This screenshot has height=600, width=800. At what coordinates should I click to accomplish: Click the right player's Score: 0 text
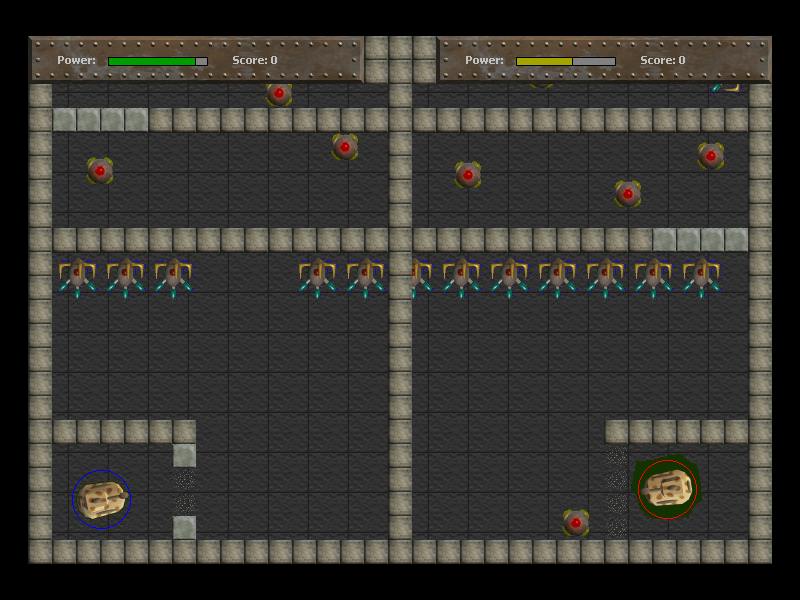(x=663, y=60)
